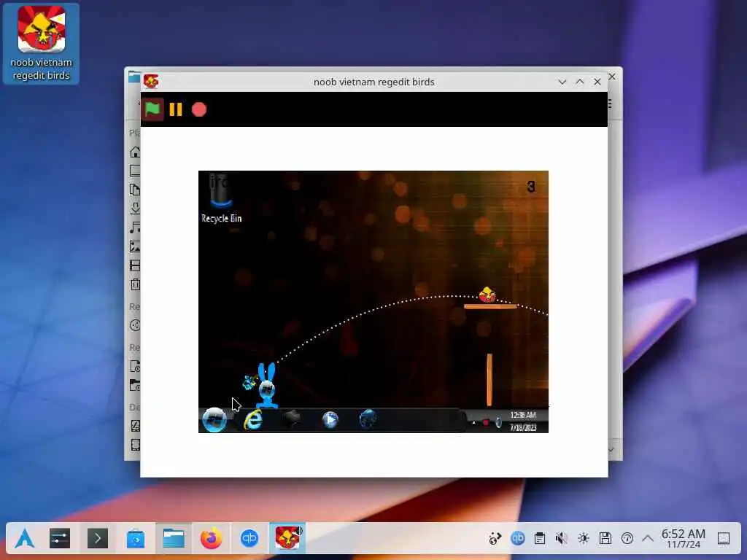
Task: Open the Home place in file manager sidebar
Action: click(135, 152)
